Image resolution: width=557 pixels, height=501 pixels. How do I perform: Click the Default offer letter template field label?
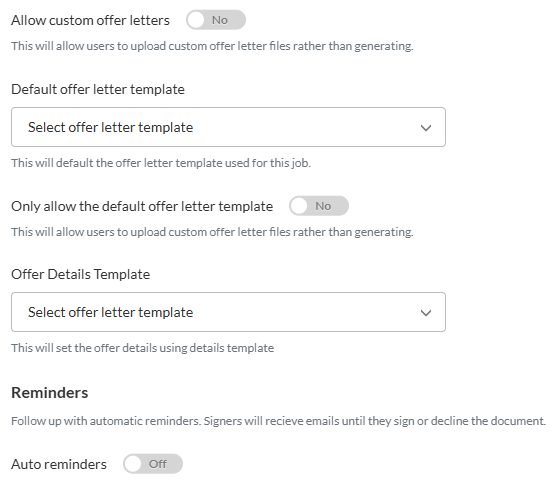coord(98,89)
